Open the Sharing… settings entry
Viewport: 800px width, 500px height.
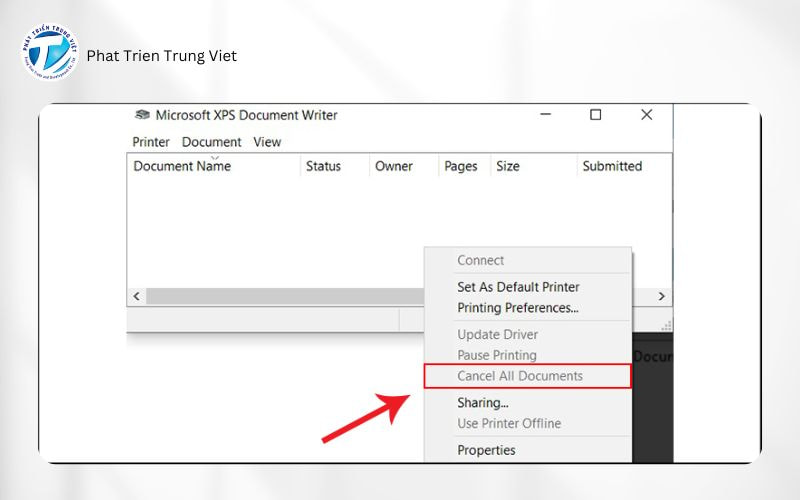click(483, 402)
